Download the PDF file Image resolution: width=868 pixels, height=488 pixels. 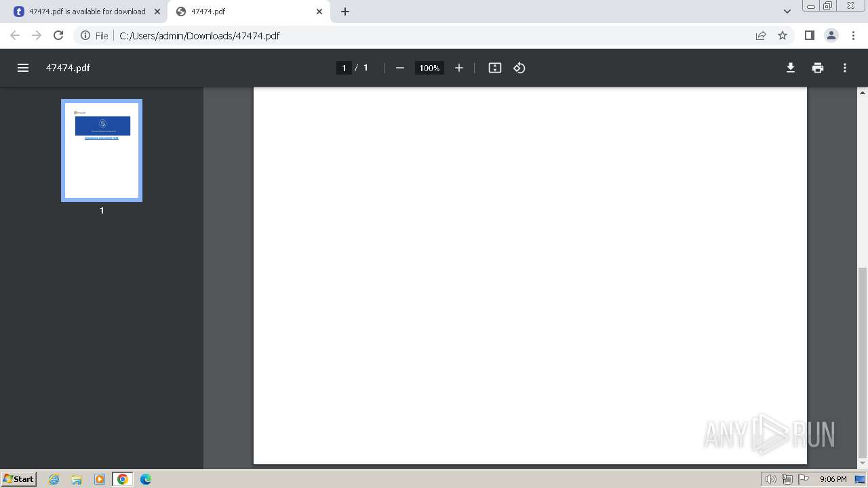[x=791, y=68]
